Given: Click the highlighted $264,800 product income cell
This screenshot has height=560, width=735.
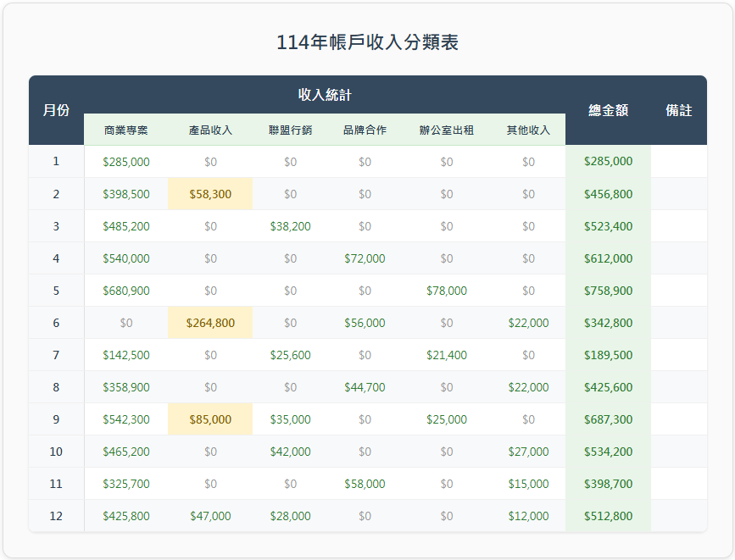Looking at the screenshot, I should 210,323.
